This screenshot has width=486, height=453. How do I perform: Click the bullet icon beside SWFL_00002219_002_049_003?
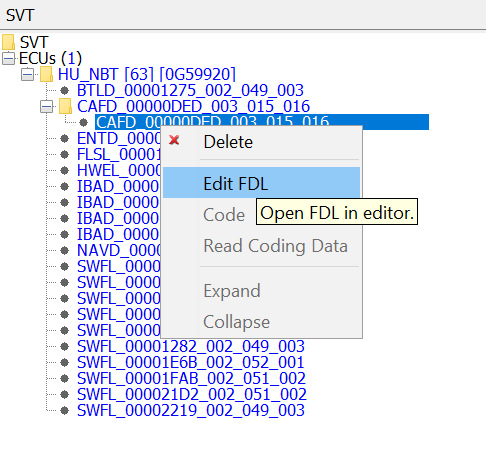pyautogui.click(x=65, y=411)
